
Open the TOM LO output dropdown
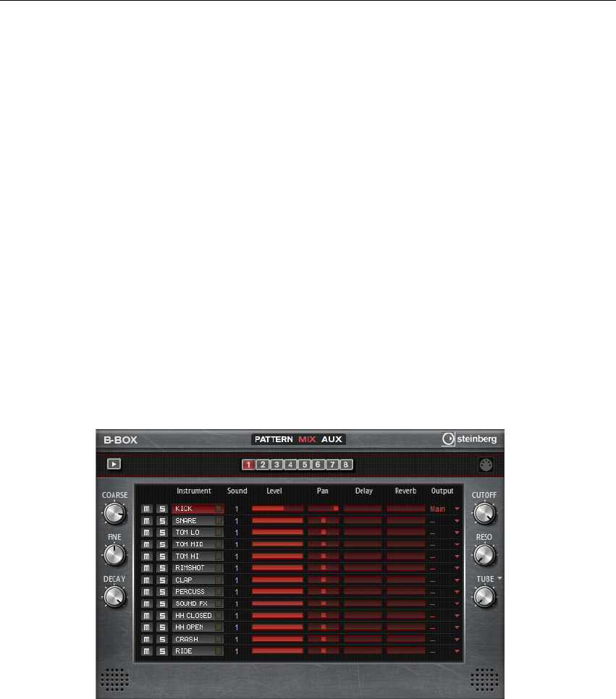(457, 533)
